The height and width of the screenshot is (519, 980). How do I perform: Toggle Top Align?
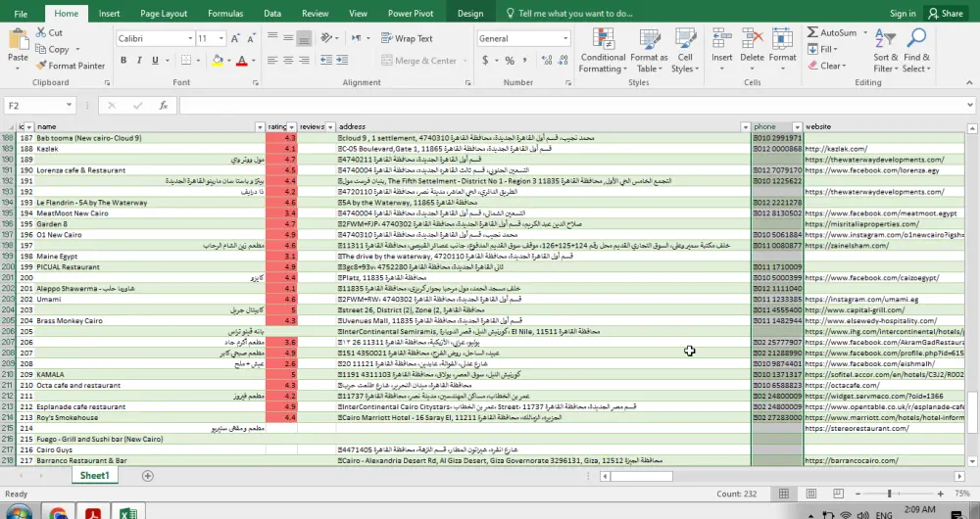(x=272, y=38)
